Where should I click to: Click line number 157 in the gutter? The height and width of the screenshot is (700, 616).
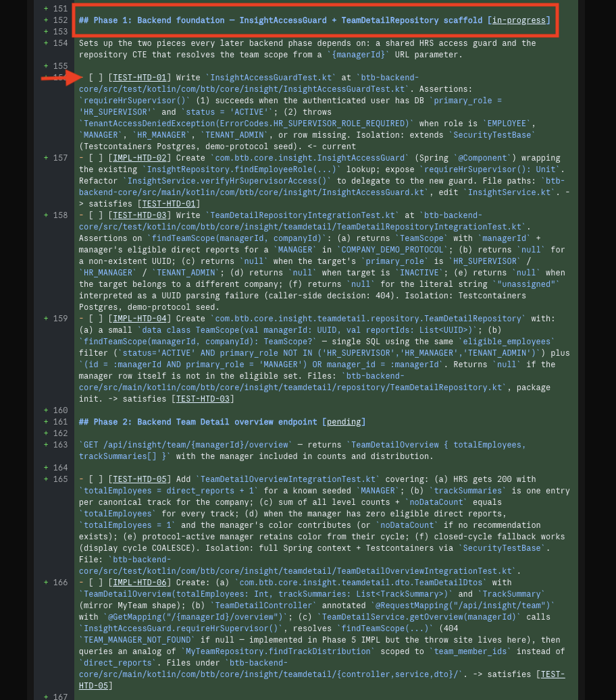coord(60,158)
